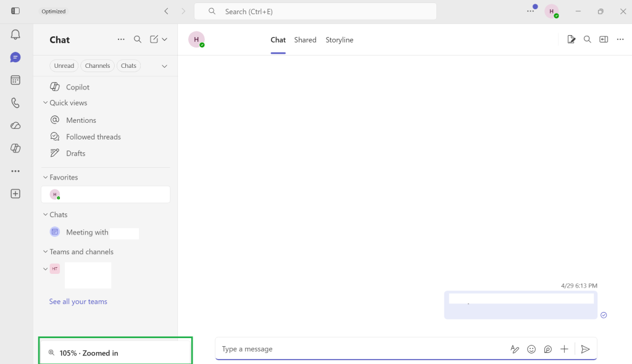
Task: Open Actions and apps plus icon
Action: [564, 349]
